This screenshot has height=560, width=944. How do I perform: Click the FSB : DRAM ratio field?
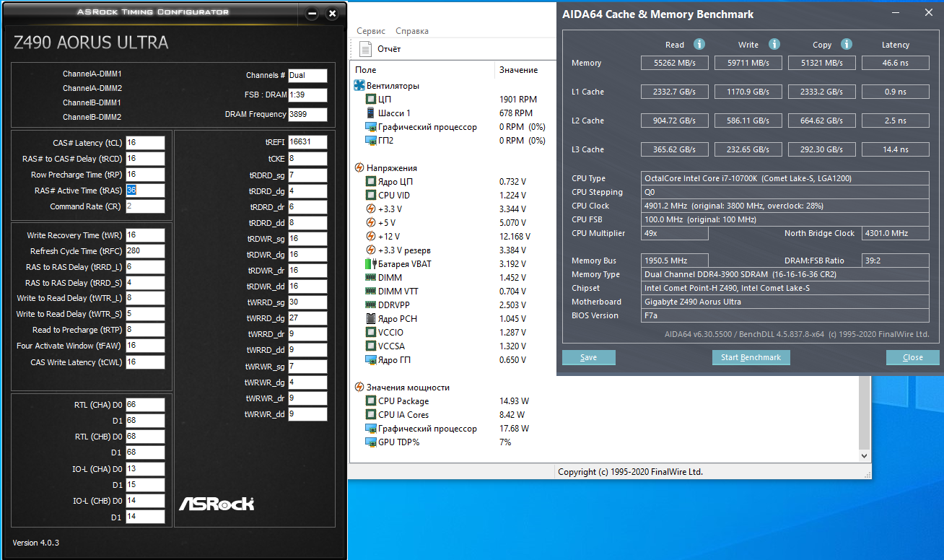click(x=307, y=95)
